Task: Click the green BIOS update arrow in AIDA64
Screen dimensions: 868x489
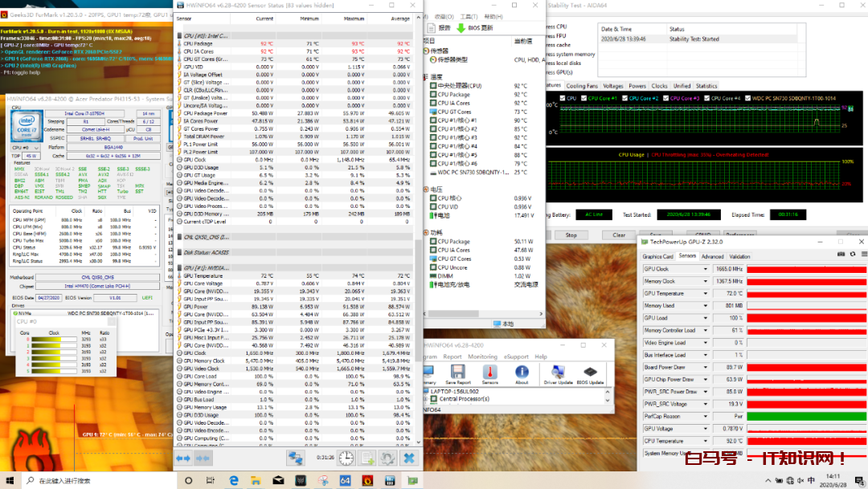Action: 461,27
